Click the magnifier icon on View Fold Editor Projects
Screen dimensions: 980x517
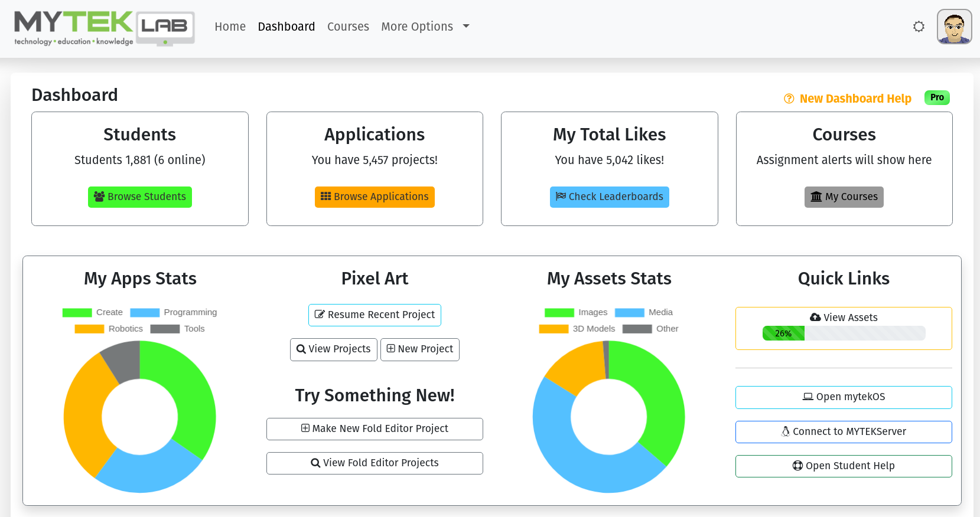[315, 463]
